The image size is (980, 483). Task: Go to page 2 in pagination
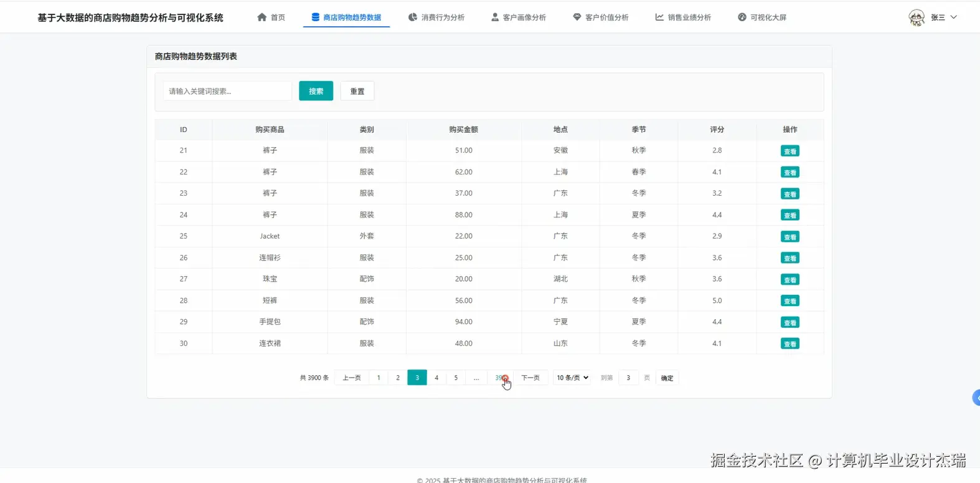[x=398, y=378]
